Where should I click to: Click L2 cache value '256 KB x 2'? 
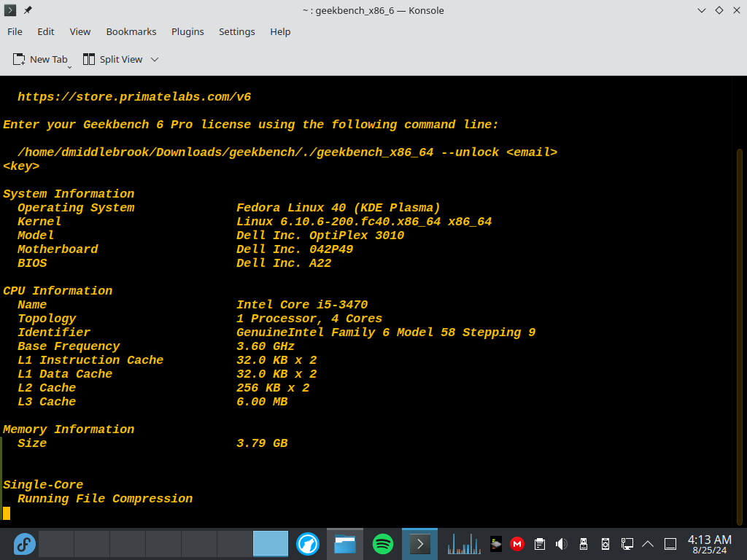pos(273,388)
